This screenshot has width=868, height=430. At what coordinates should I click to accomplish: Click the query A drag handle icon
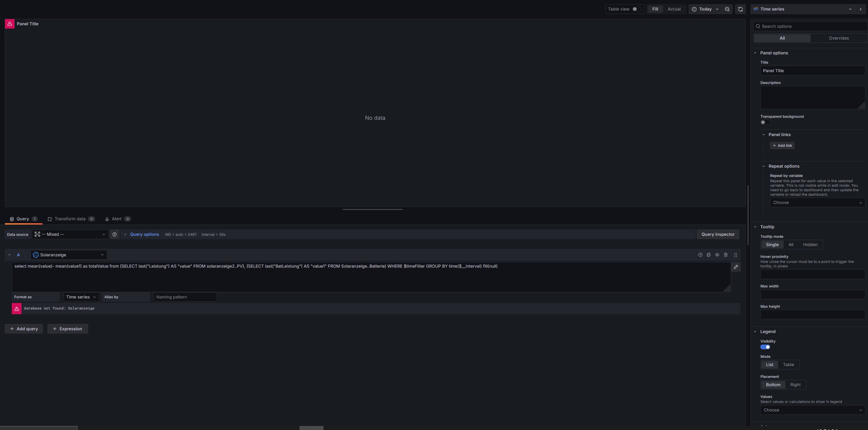[x=735, y=255]
